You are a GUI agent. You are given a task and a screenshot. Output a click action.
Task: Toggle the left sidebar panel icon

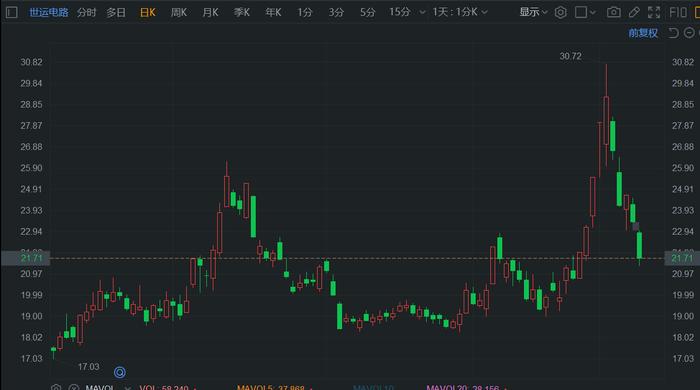12,12
